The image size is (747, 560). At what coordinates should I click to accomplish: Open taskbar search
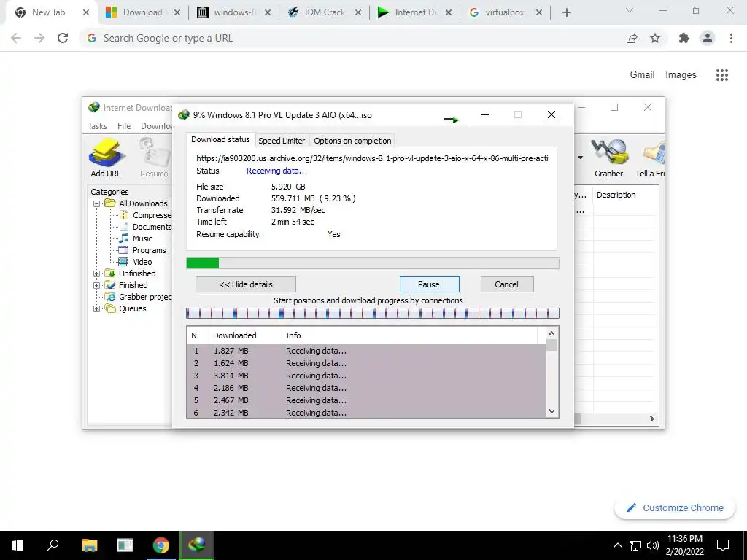tap(53, 545)
